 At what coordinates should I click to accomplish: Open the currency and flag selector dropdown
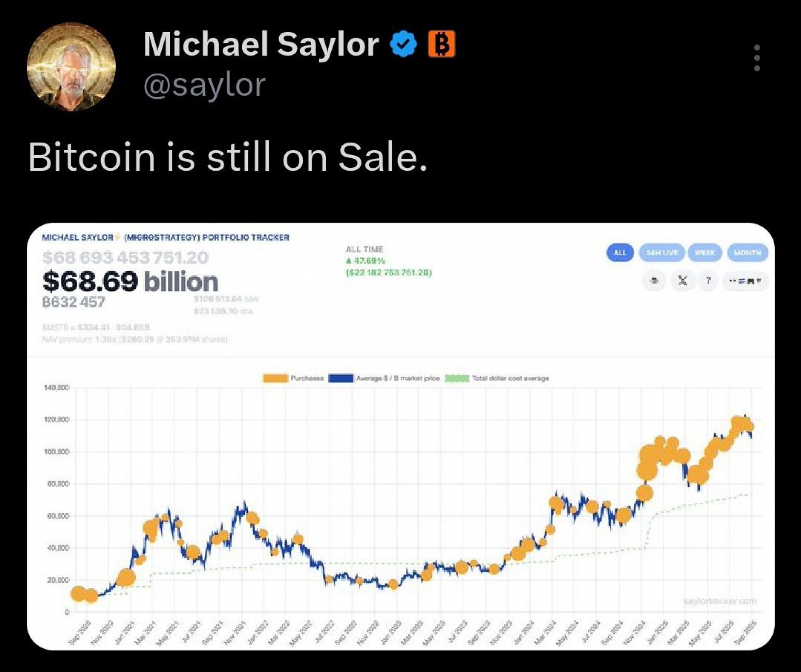click(746, 281)
